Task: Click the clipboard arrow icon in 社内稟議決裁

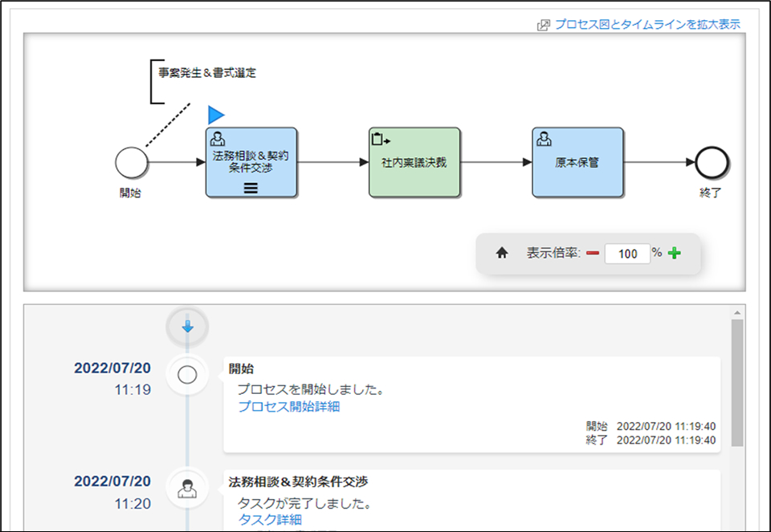Action: point(381,139)
